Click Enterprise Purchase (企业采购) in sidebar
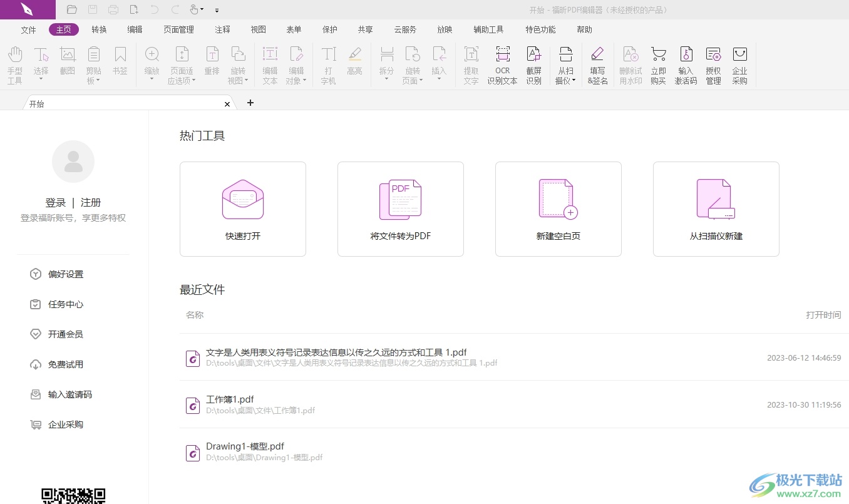The width and height of the screenshot is (849, 504). click(x=57, y=424)
